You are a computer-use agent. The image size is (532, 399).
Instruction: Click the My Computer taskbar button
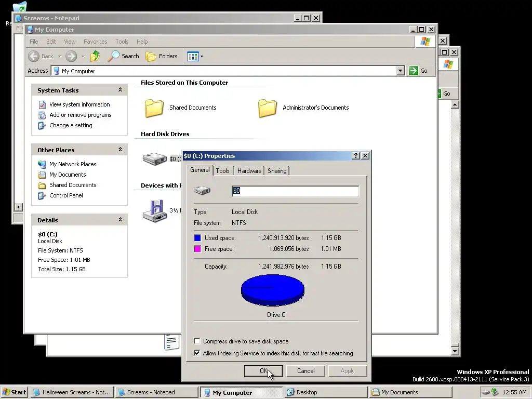click(241, 392)
